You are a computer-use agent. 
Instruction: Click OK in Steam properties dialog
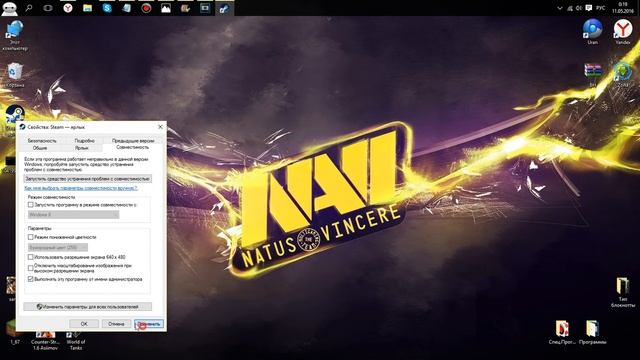84,324
